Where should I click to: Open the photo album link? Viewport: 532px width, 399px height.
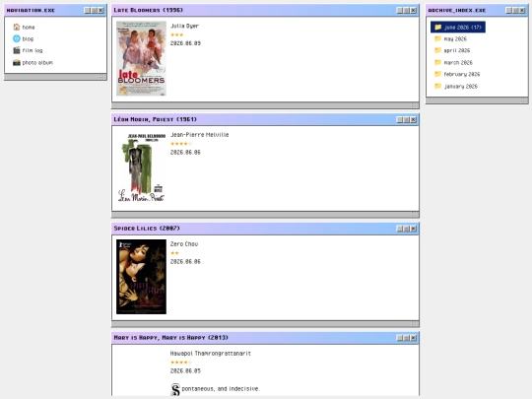point(37,63)
